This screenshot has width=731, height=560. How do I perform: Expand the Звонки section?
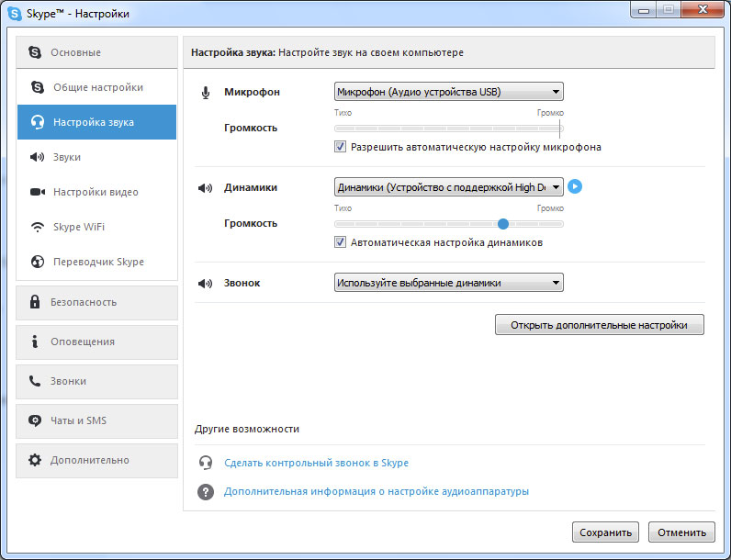(97, 382)
